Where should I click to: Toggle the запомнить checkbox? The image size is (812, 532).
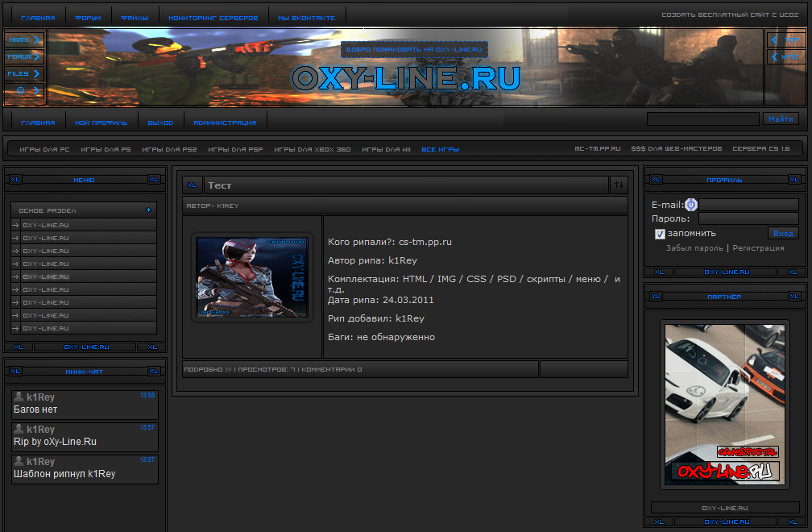(x=660, y=234)
